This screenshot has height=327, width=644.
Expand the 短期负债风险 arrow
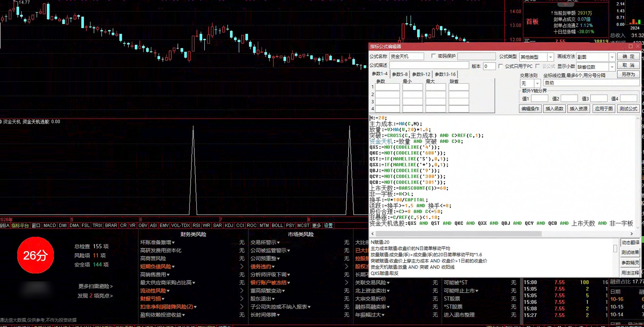pyautogui.click(x=241, y=266)
